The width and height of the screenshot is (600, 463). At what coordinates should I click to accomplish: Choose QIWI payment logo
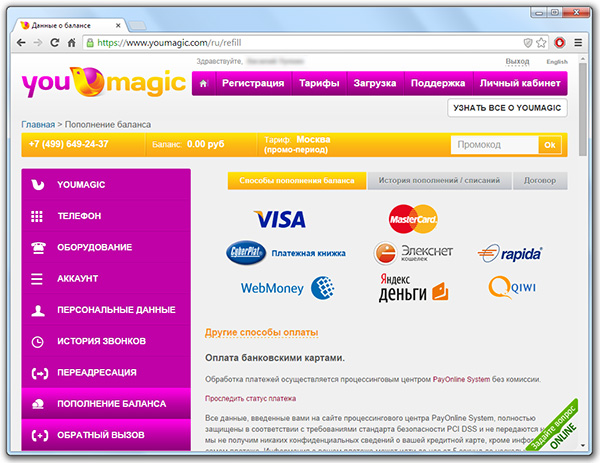tap(510, 289)
